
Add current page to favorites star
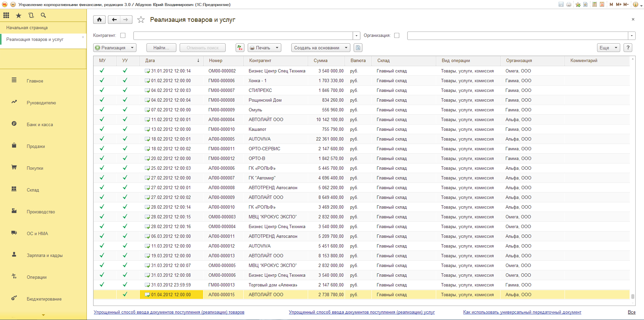click(141, 20)
